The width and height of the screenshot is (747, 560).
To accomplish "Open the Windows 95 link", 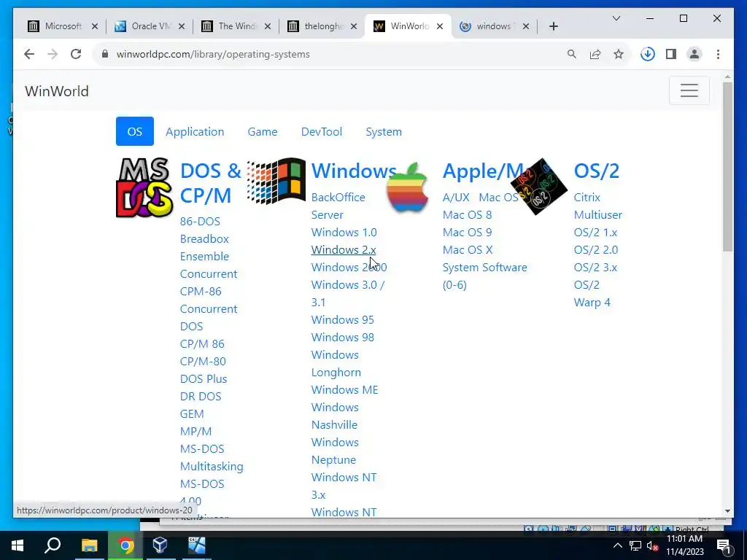I will click(x=343, y=320).
